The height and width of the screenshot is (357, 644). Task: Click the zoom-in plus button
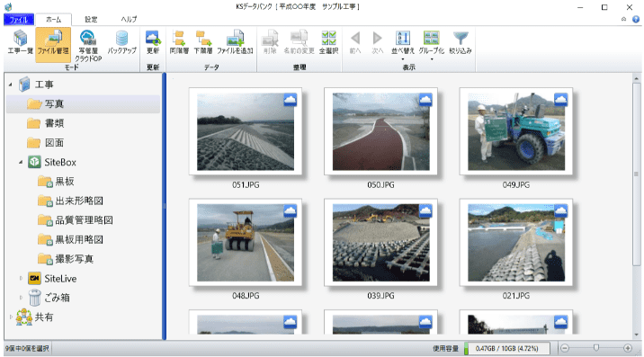coord(628,348)
